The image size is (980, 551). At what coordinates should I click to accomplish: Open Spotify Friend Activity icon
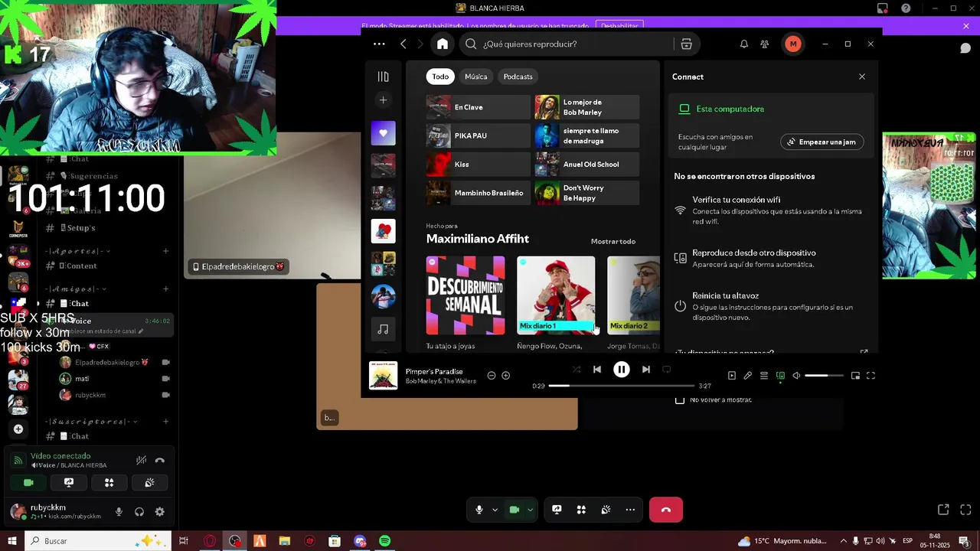[764, 44]
